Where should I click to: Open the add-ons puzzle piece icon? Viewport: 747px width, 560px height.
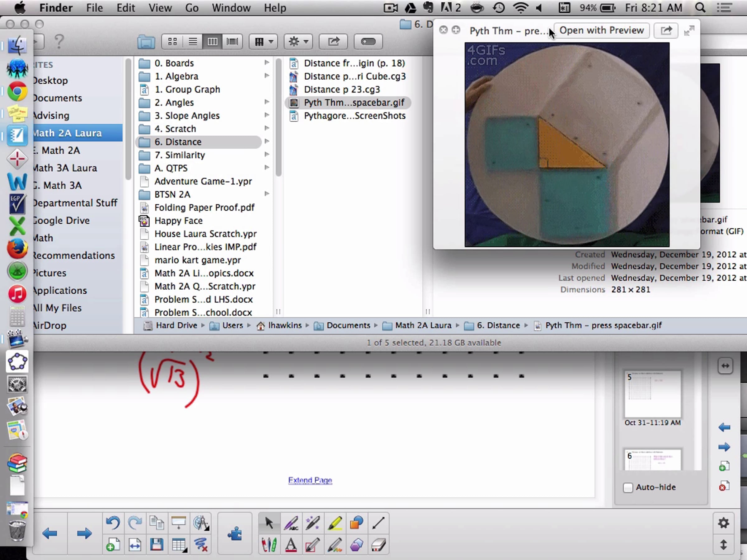point(235,534)
